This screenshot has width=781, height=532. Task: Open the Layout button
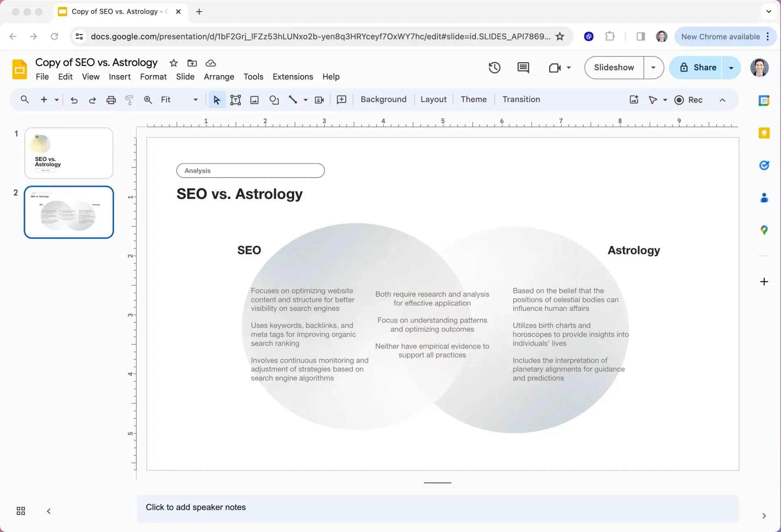tap(433, 100)
